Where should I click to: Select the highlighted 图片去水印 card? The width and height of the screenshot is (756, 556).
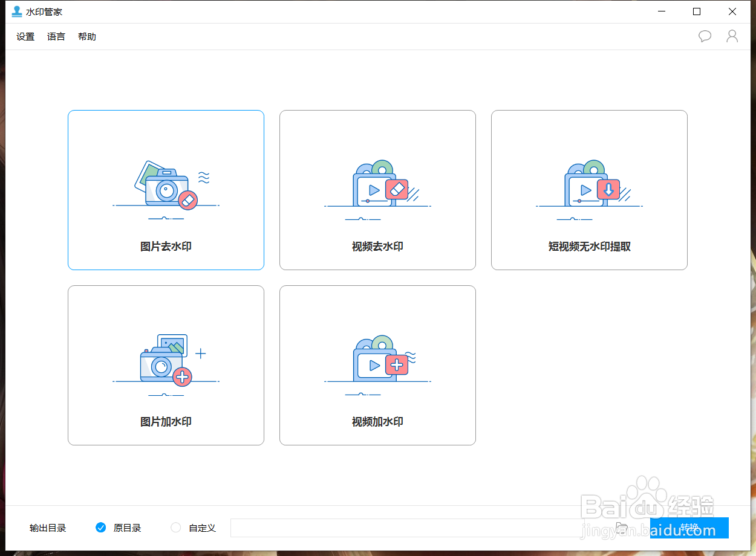[x=166, y=190]
